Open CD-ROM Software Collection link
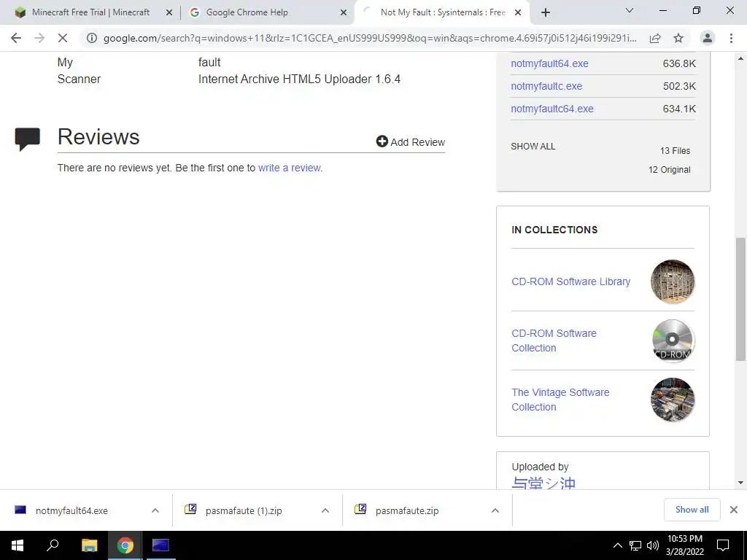Screen dimensions: 747x560 pyautogui.click(x=554, y=341)
